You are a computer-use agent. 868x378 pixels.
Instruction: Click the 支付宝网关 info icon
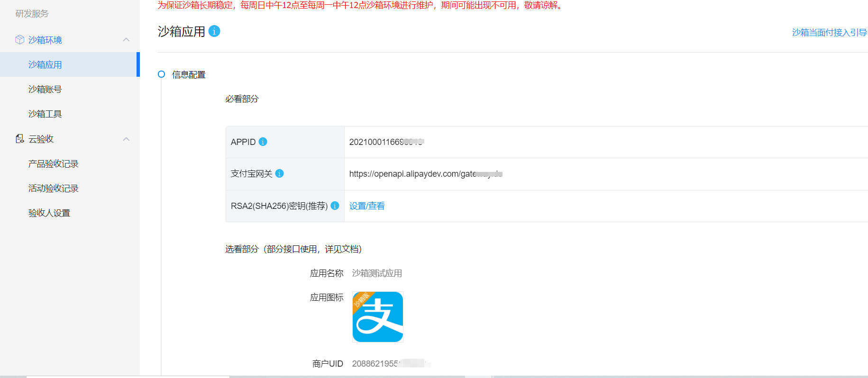tap(280, 173)
